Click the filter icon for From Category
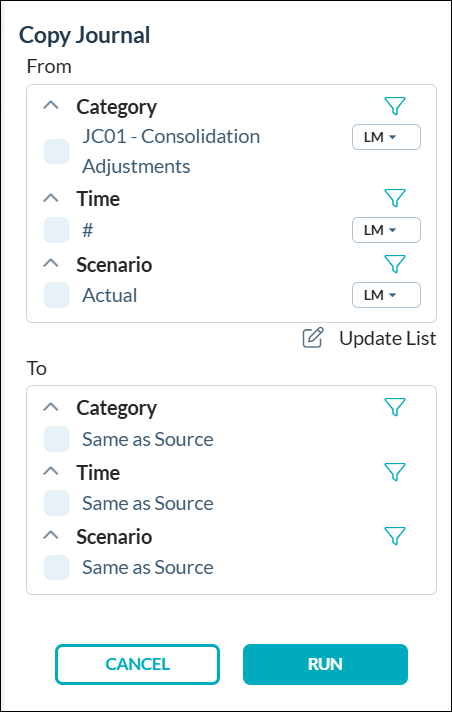452x712 pixels. click(395, 106)
